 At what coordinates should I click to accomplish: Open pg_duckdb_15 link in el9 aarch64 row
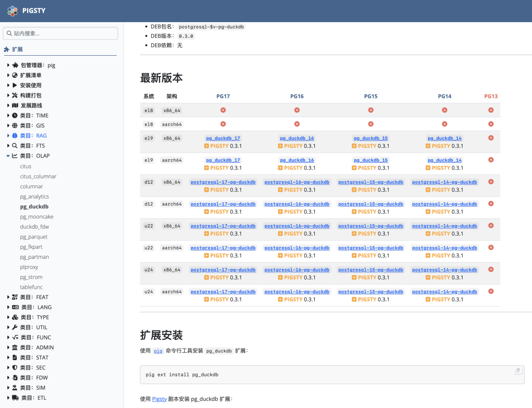pyautogui.click(x=370, y=160)
